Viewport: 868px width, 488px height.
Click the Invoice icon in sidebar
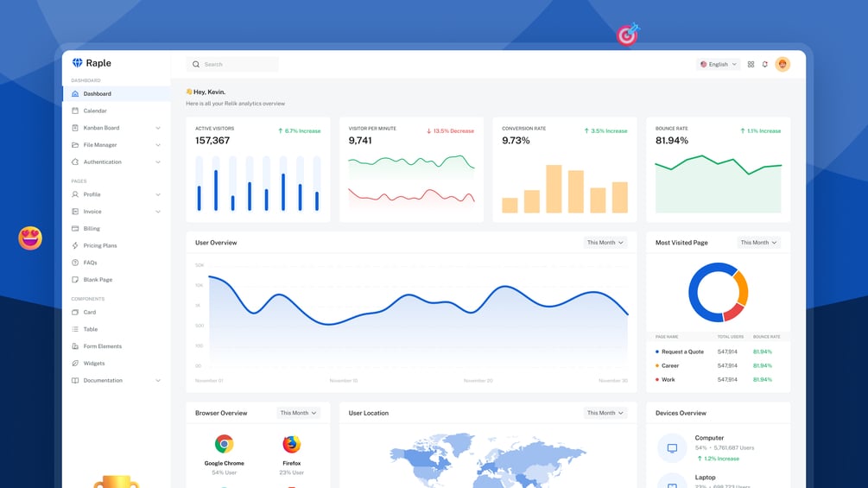point(75,212)
